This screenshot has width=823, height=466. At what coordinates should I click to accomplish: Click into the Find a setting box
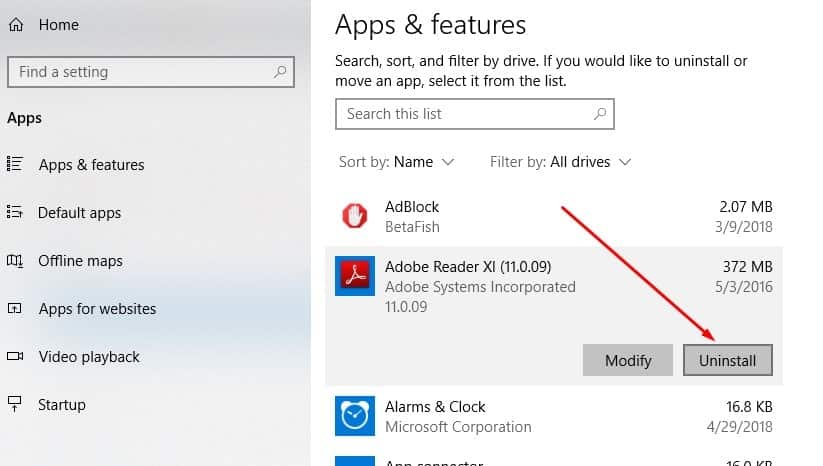pos(140,72)
